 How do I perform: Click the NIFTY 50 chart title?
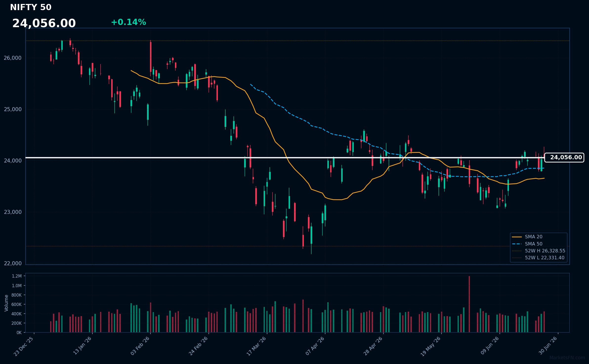point(31,7)
